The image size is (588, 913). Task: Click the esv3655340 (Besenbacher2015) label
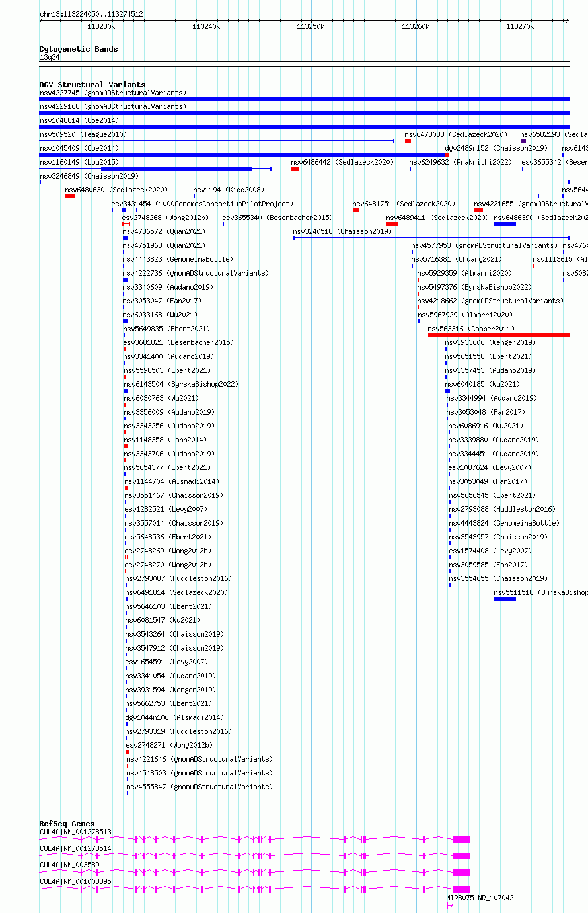pos(277,218)
